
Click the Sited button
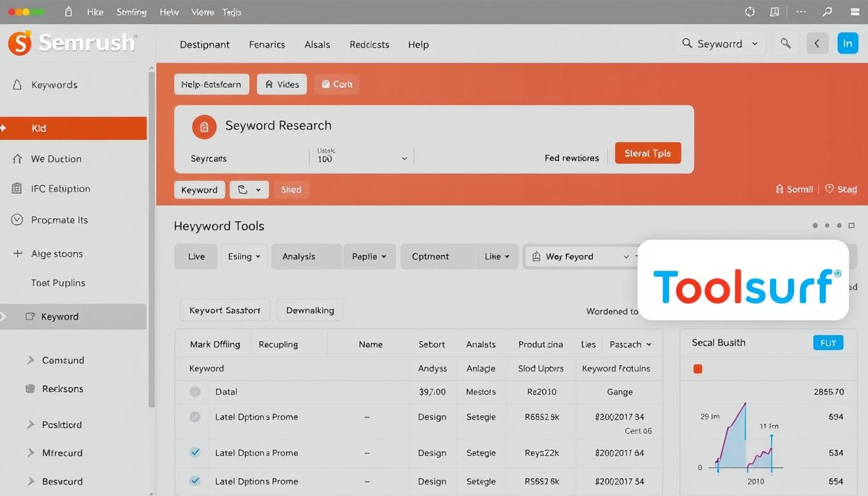pyautogui.click(x=291, y=190)
